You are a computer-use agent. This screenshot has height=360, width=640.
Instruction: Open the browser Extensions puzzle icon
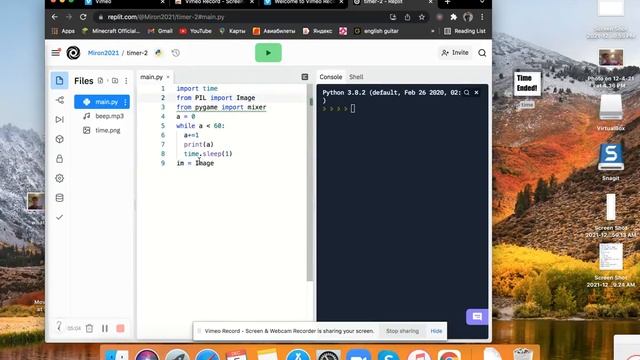pos(453,17)
